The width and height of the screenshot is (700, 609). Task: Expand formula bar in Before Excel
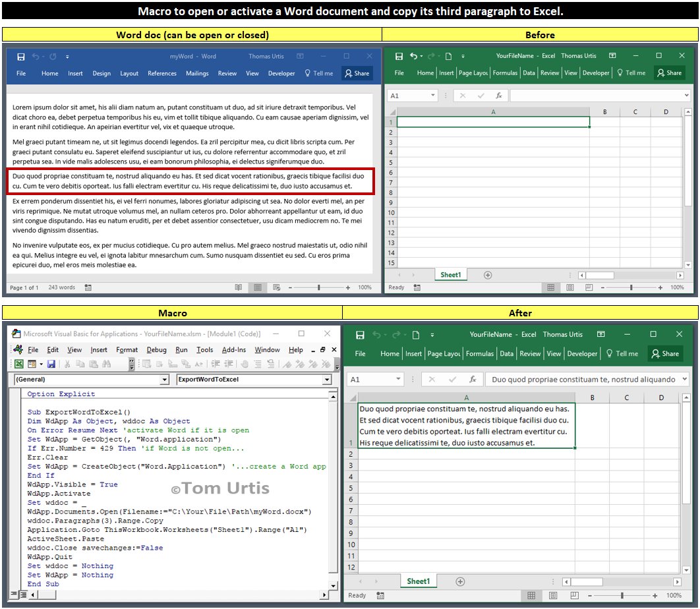(686, 95)
